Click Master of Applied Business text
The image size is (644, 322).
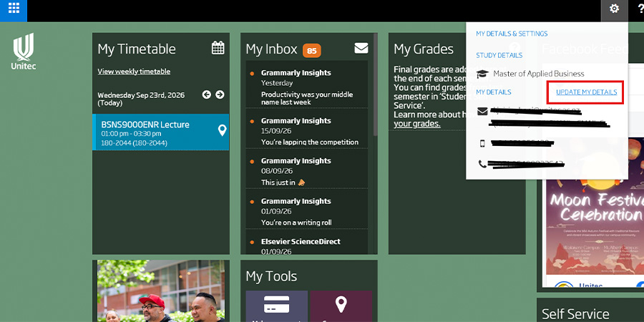[538, 74]
